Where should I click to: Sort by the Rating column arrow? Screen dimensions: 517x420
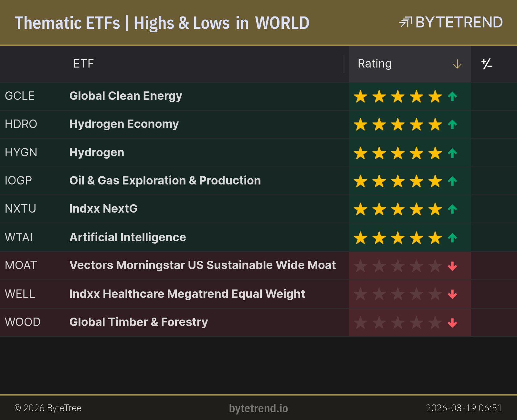[457, 64]
